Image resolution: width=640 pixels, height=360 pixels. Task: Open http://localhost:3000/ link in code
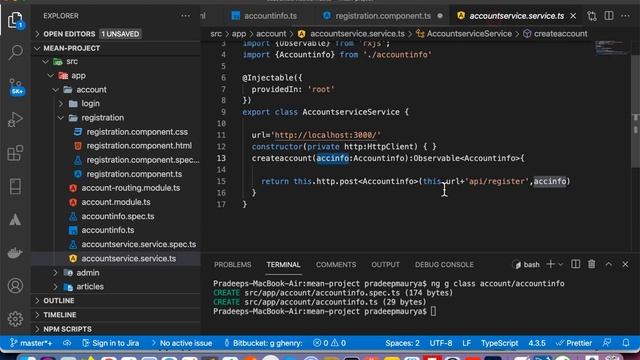point(325,135)
